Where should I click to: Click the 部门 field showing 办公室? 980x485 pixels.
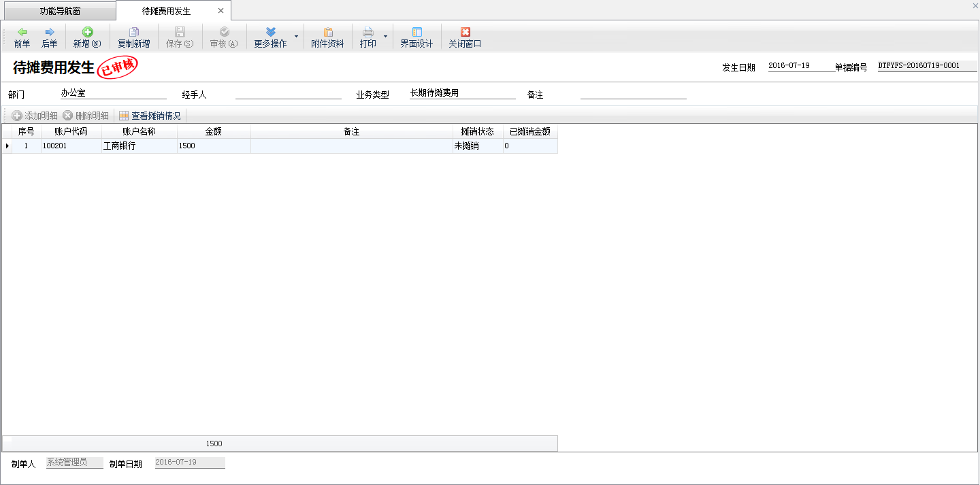point(113,93)
